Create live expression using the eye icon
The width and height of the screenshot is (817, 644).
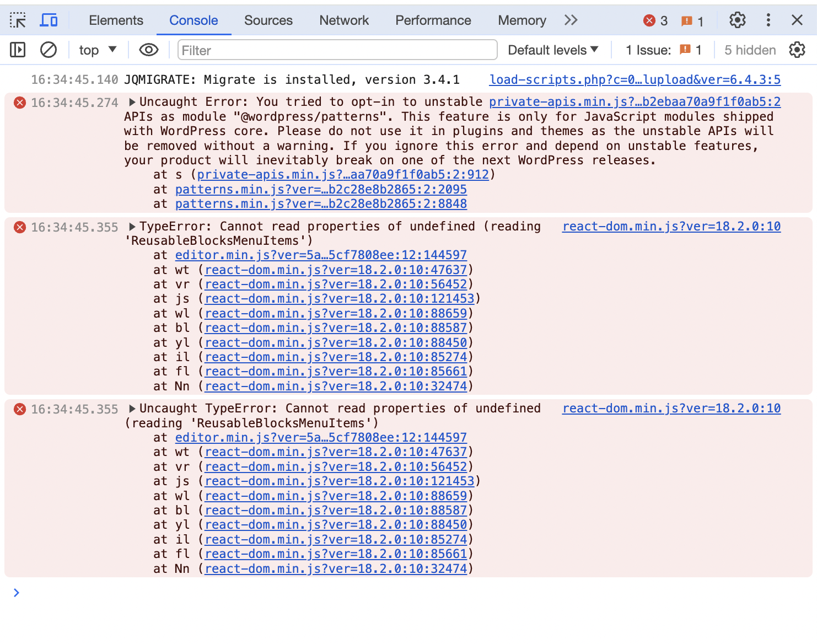148,50
